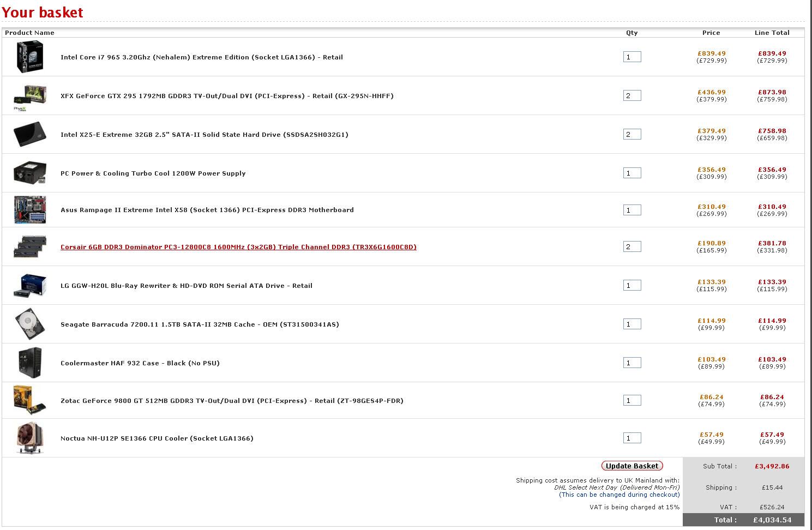Image resolution: width=812 pixels, height=530 pixels.
Task: Click the Zotac GeForce 9800 GT product name
Action: click(232, 401)
